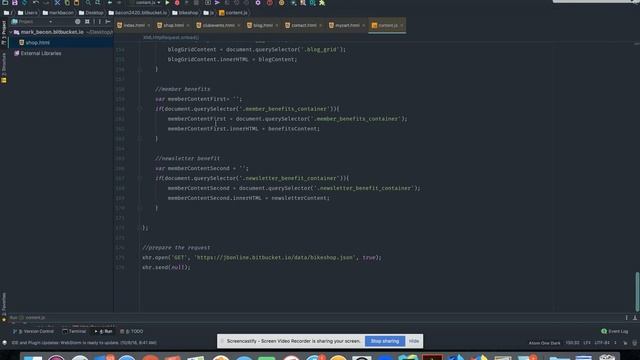Click the IDE update notification text

pos(84,343)
